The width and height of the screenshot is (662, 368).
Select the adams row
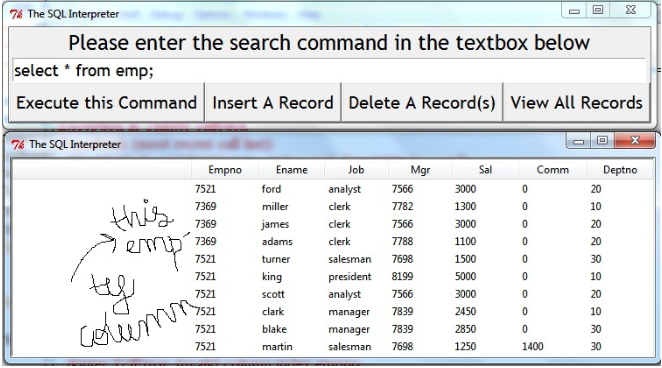(x=333, y=241)
